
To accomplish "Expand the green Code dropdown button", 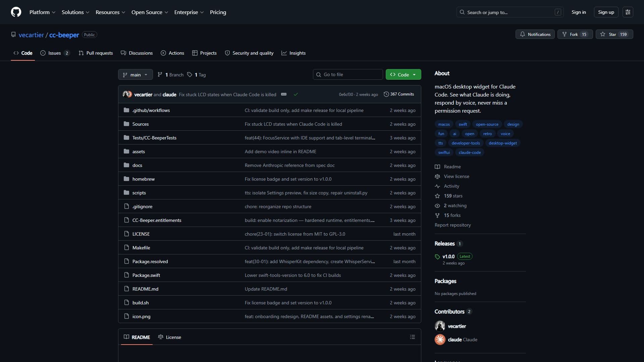I will [403, 74].
